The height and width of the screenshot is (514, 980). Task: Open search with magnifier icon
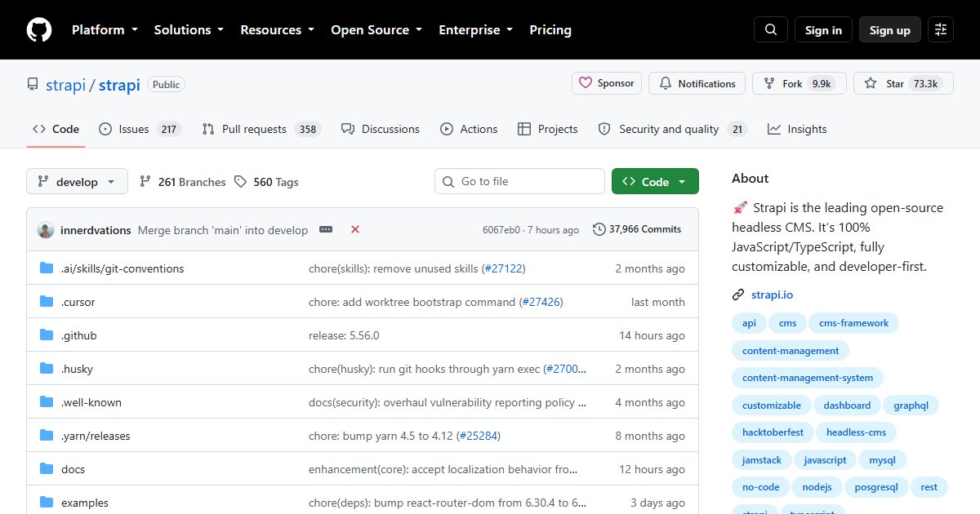tap(771, 29)
